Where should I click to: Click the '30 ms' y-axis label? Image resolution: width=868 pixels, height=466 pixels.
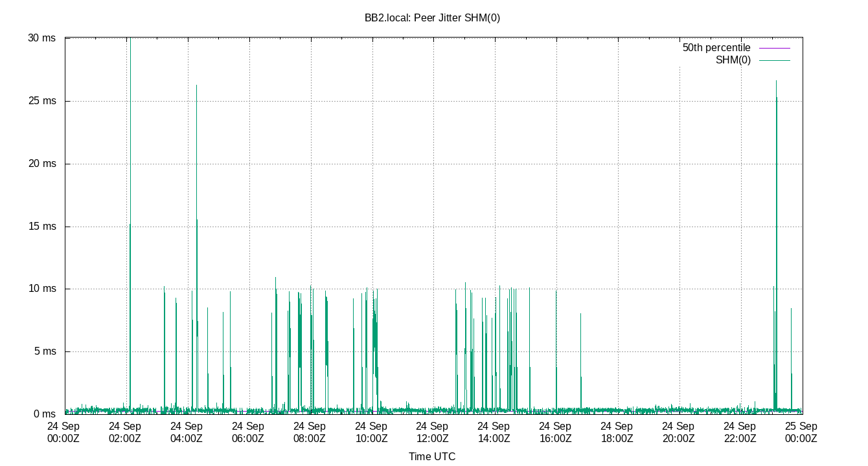[x=42, y=38]
